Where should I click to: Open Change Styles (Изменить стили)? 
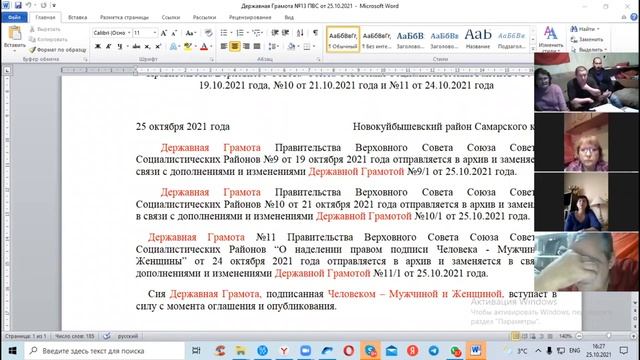tap(551, 39)
